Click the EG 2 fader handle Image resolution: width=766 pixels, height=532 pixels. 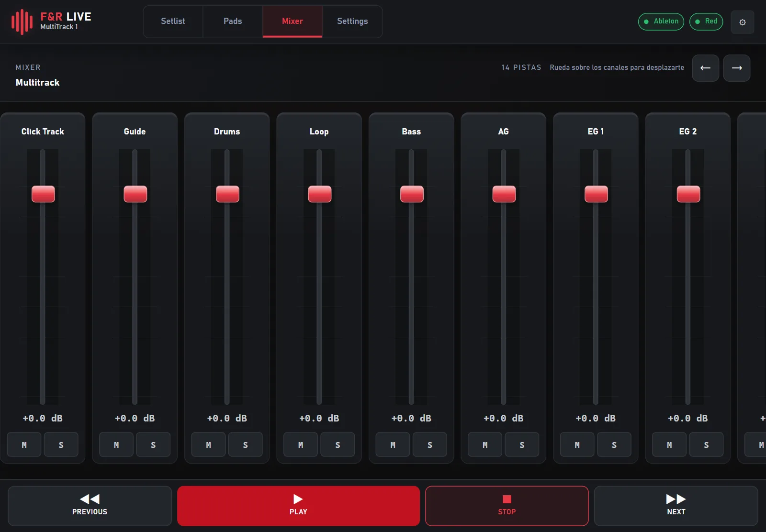coord(688,194)
